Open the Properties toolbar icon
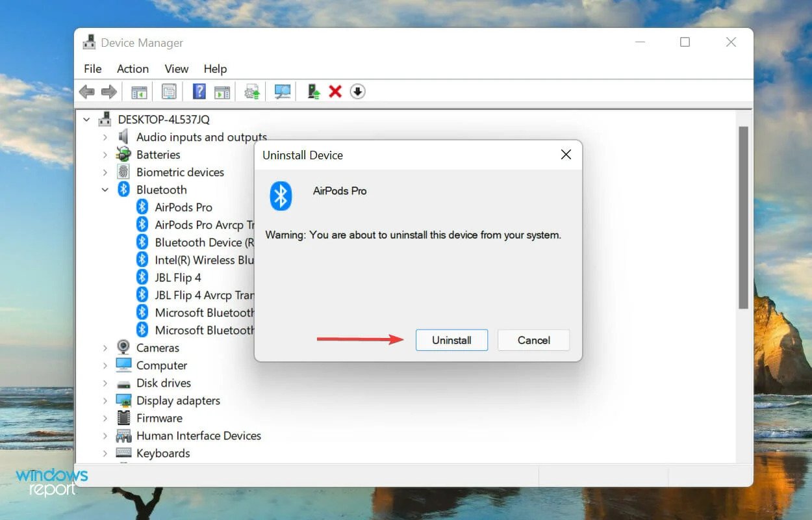 tap(169, 92)
